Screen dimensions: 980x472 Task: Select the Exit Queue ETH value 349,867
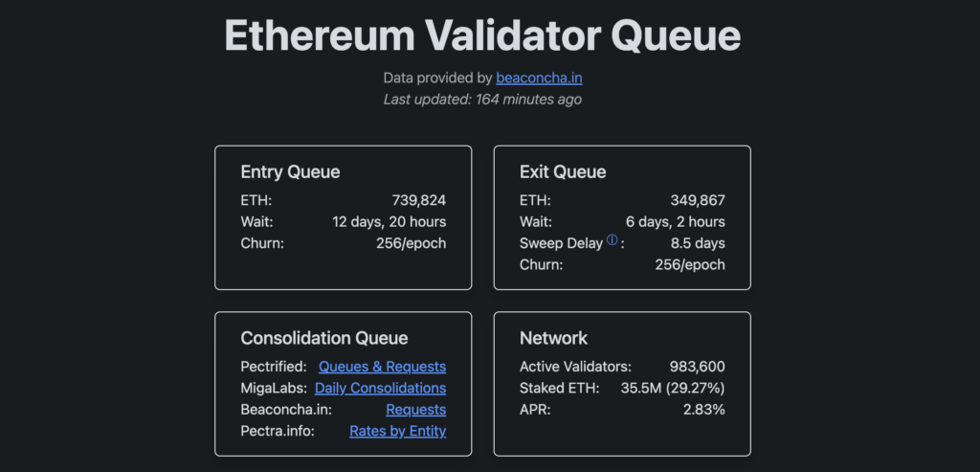(698, 200)
